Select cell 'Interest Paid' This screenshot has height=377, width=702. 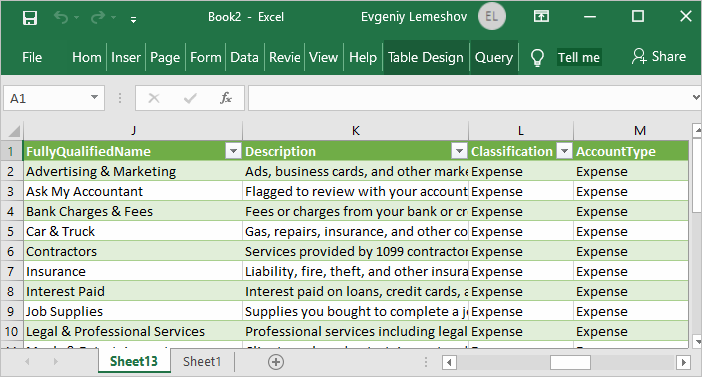(x=133, y=291)
